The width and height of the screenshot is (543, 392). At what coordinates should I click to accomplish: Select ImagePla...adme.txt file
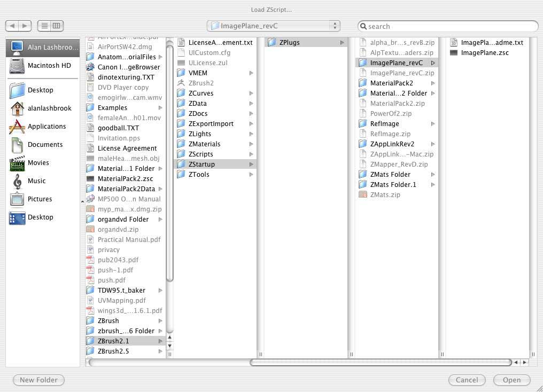pyautogui.click(x=492, y=43)
